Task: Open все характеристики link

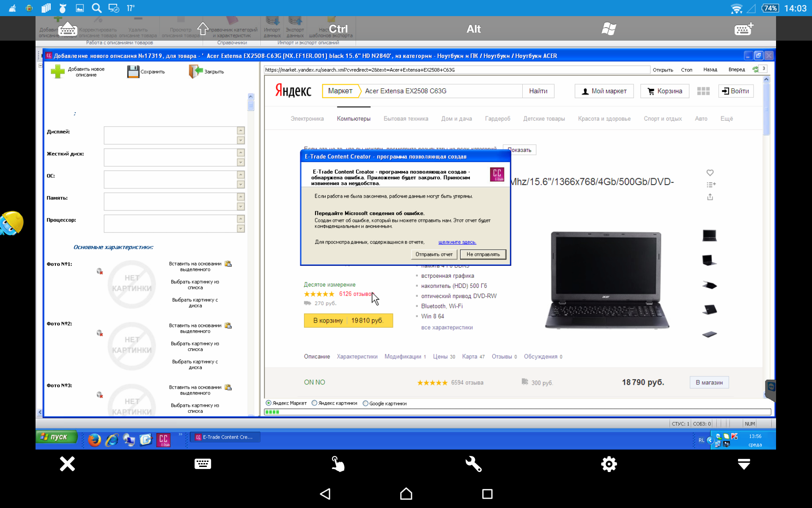Action: point(447,327)
